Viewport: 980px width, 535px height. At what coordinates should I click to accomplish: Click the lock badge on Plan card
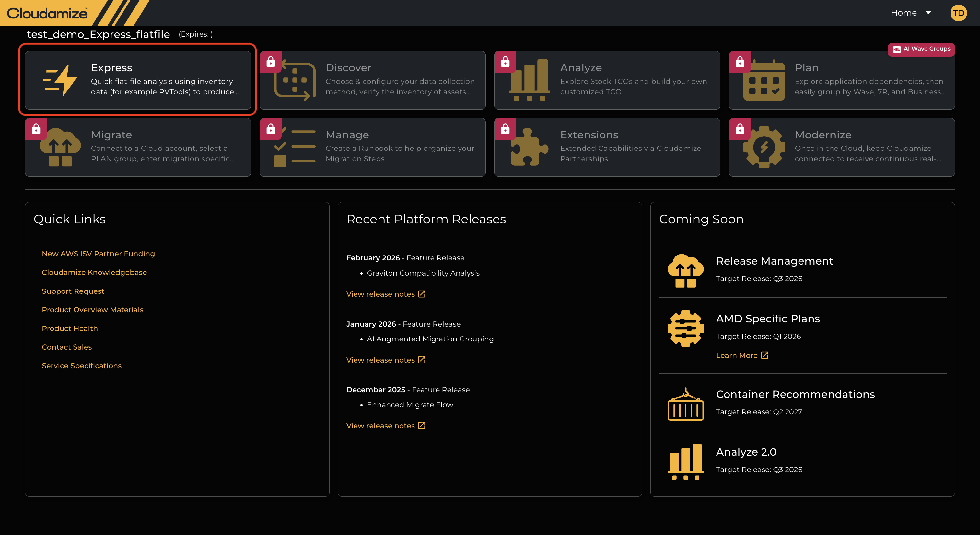(x=740, y=62)
